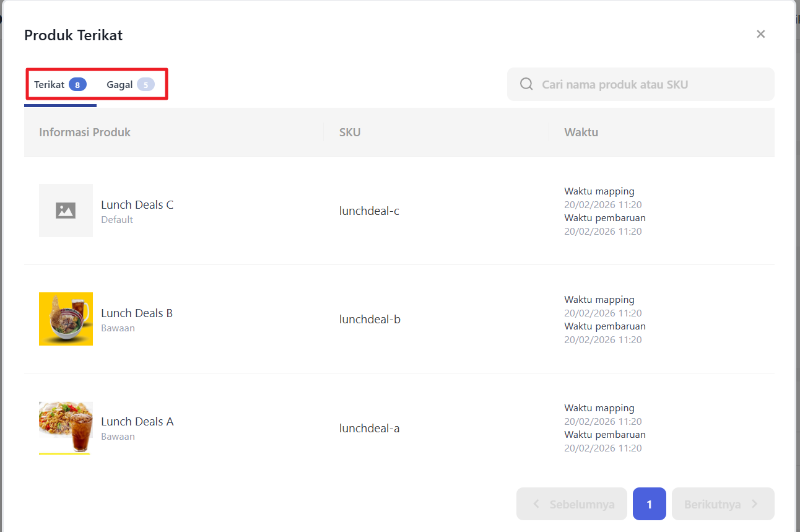Go to next page with Berikutnya
This screenshot has height=532, width=800.
[723, 504]
